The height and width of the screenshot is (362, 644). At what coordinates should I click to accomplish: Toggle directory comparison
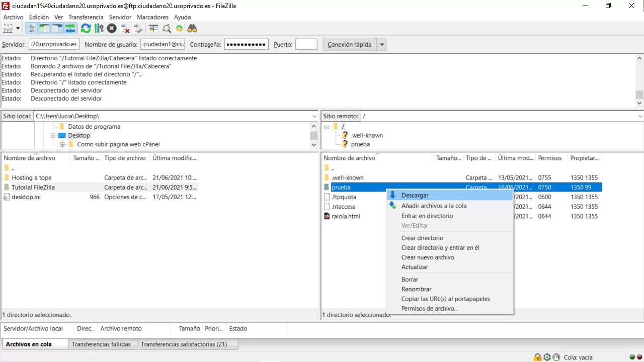167,29
